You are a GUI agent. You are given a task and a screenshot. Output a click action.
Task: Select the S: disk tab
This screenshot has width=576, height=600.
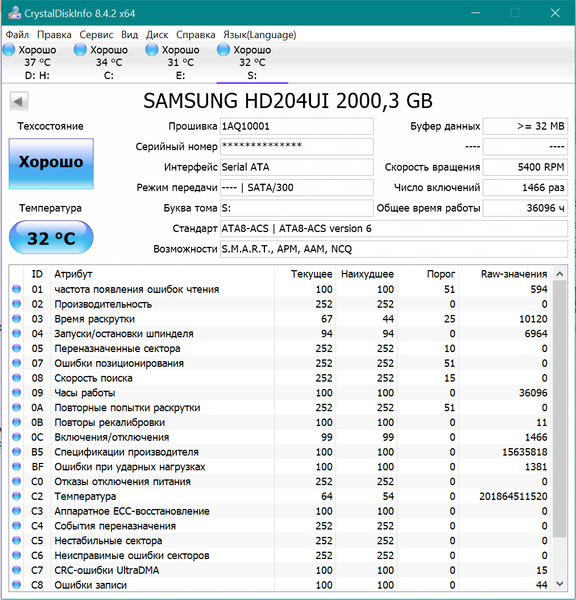[252, 62]
